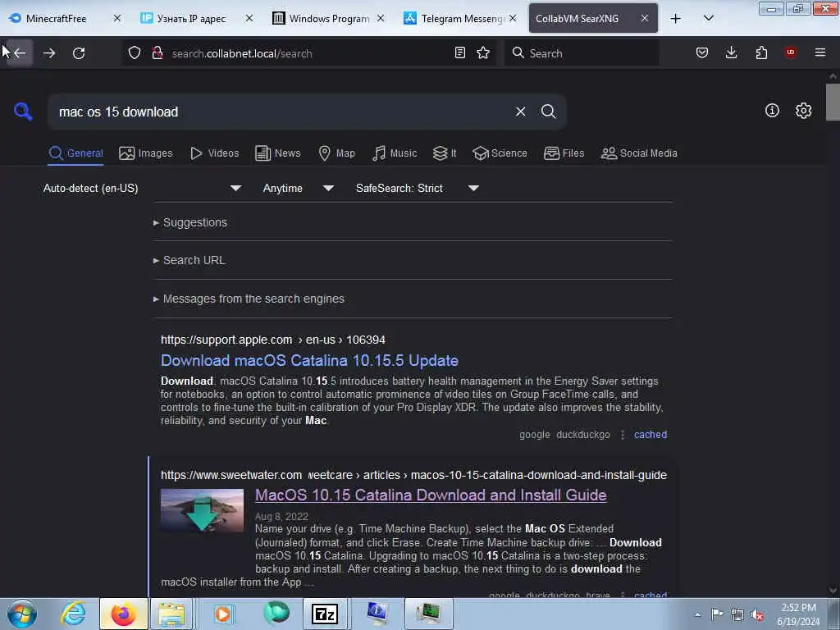Image resolution: width=840 pixels, height=630 pixels.
Task: Open the Pocket save icon
Action: [702, 52]
